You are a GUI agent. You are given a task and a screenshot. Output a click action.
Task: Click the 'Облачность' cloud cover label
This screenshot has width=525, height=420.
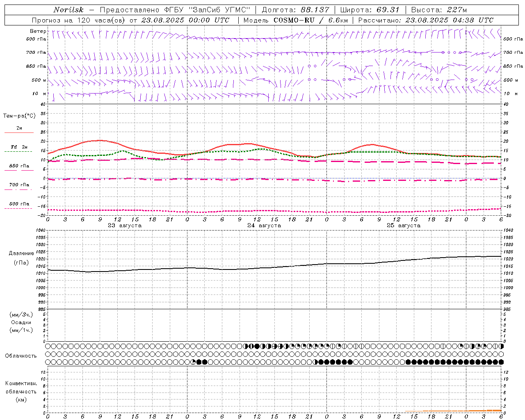[x=21, y=356]
